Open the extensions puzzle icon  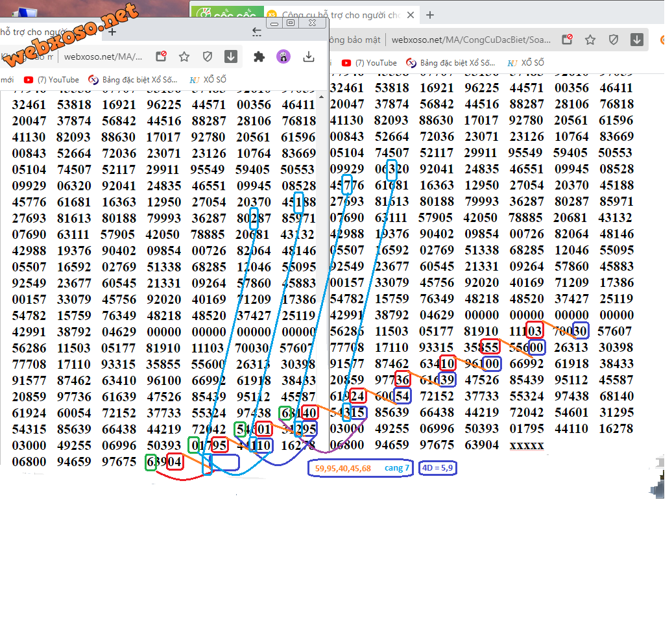(259, 57)
